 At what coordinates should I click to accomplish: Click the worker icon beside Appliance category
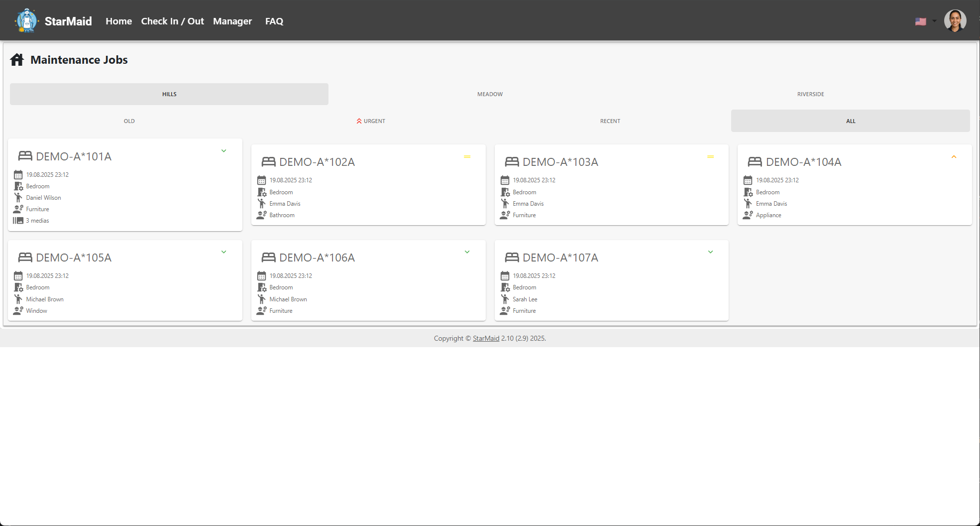point(748,215)
